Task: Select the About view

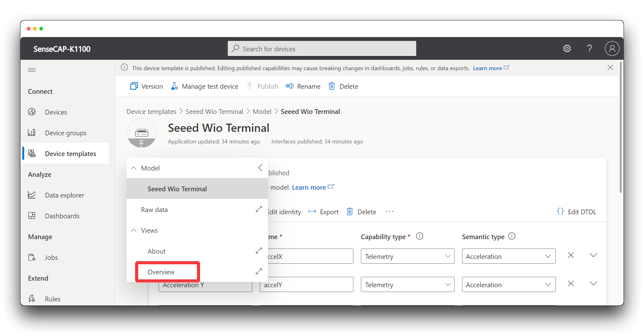Action: point(156,251)
